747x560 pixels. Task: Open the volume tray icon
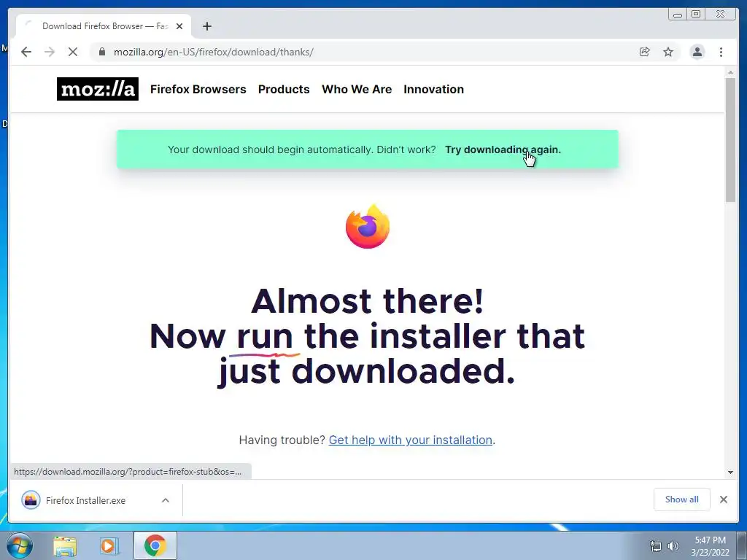pos(673,546)
